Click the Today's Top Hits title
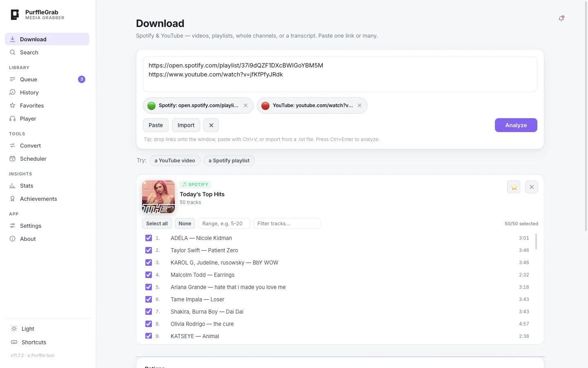 pos(202,194)
